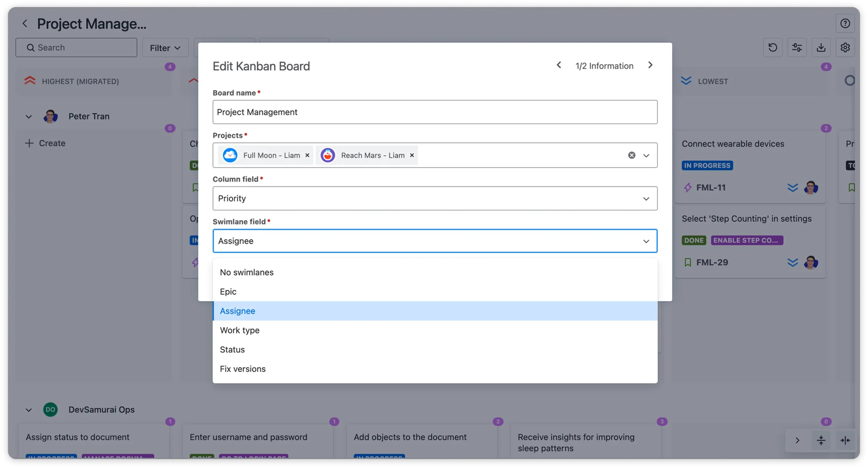Open the board settings gear icon
Image resolution: width=868 pixels, height=468 pixels.
(845, 48)
